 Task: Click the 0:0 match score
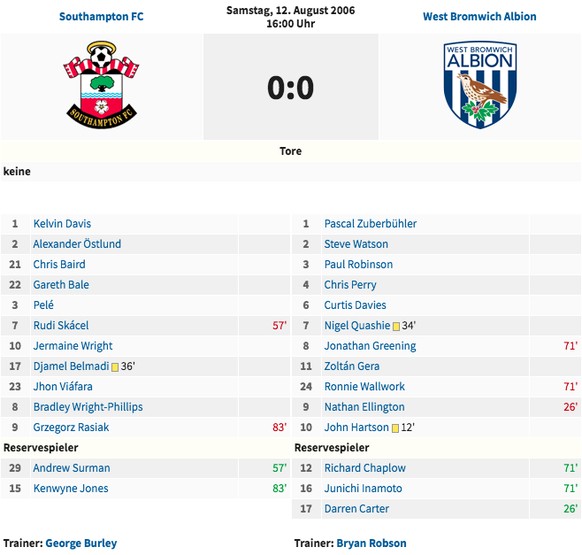point(291,88)
